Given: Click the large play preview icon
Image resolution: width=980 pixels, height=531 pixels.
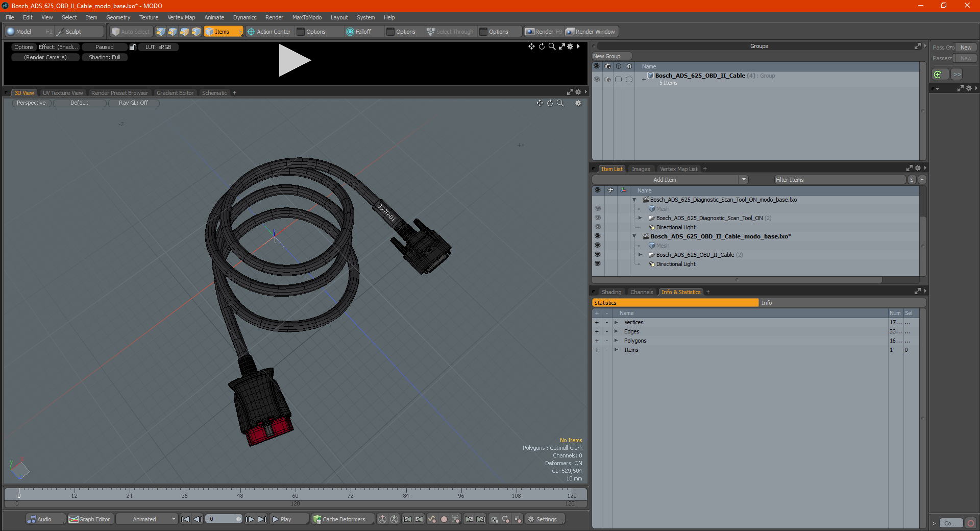Looking at the screenshot, I should click(295, 61).
